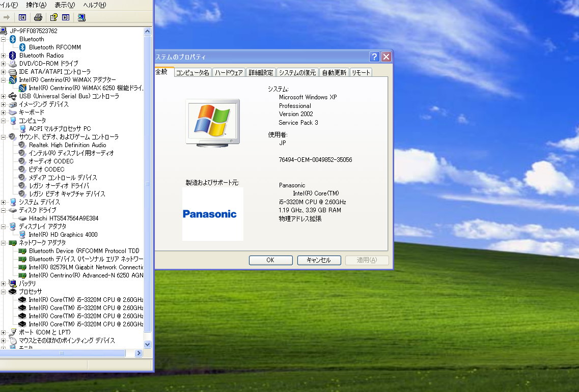Open the 表示(V) menu
The image size is (579, 392).
click(65, 5)
